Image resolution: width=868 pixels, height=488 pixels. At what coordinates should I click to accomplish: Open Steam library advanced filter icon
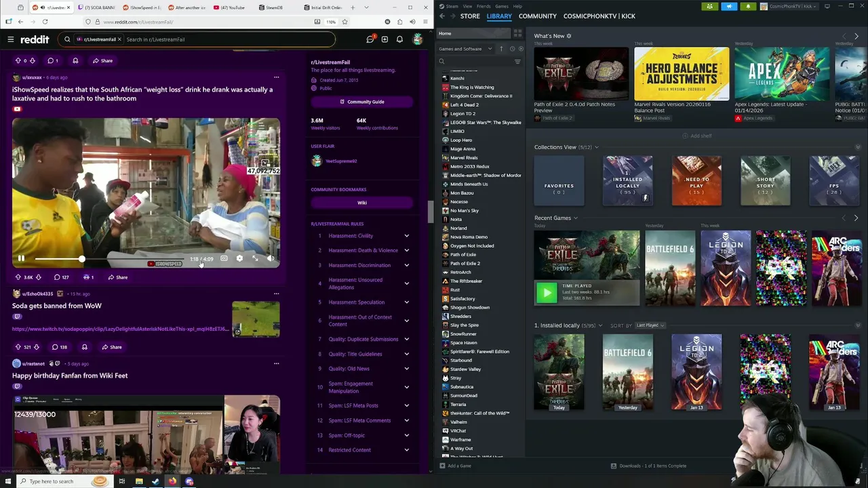517,62
